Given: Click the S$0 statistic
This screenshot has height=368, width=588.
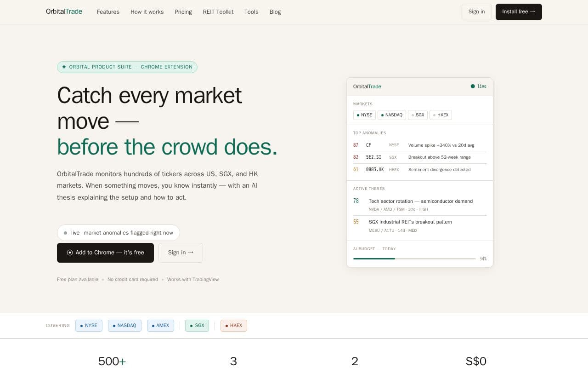Looking at the screenshot, I should coord(476,361).
